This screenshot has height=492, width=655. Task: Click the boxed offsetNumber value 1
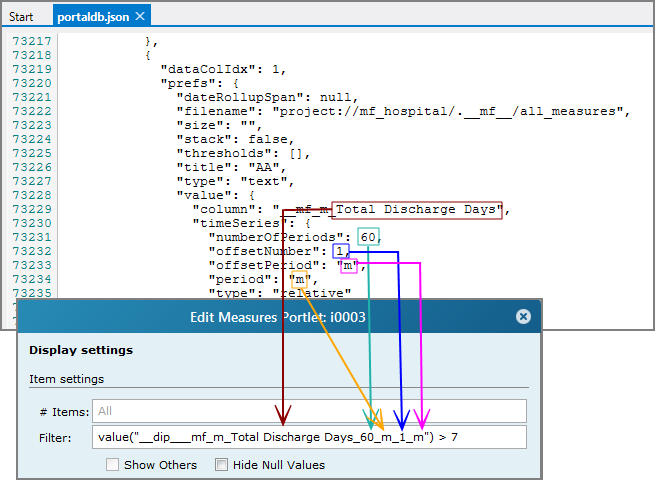[341, 251]
